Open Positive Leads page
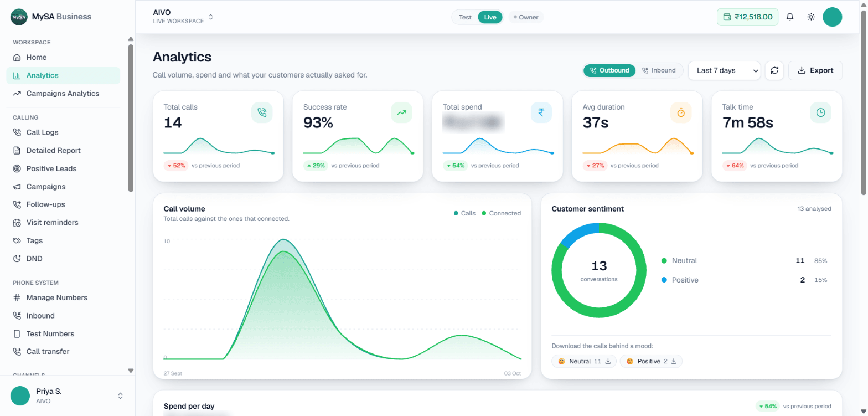This screenshot has width=868, height=416. [x=63, y=168]
